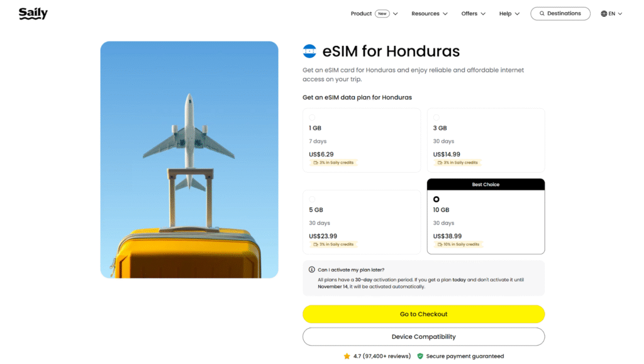
Task: Expand the EN language dropdown
Action: click(x=611, y=13)
